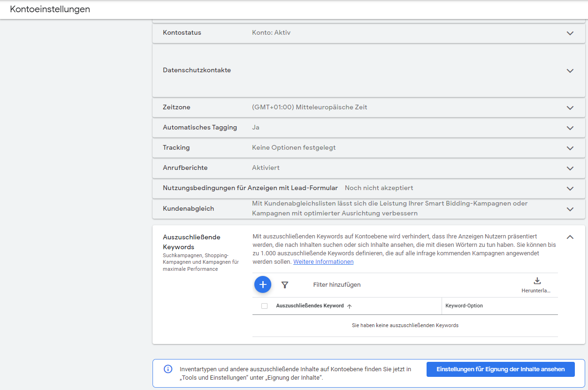The width and height of the screenshot is (588, 390).
Task: Click the Aktiviert value for Anrufberichte
Action: point(266,168)
